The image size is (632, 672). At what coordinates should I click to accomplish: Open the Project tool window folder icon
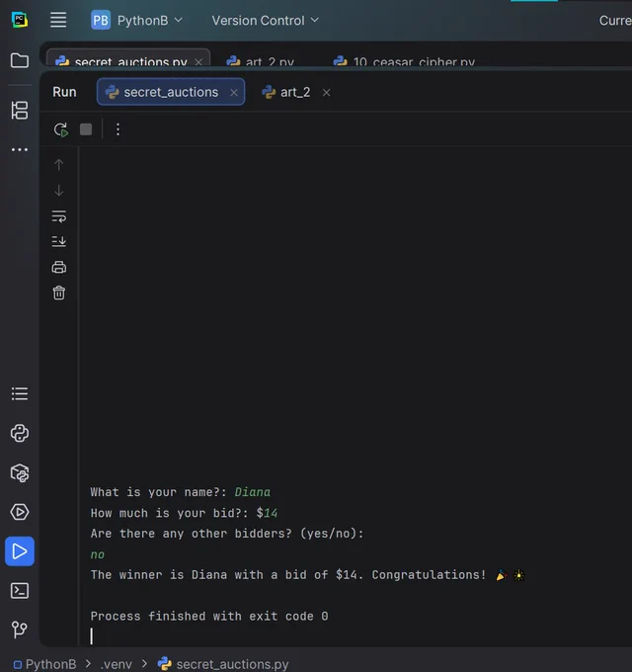click(20, 60)
